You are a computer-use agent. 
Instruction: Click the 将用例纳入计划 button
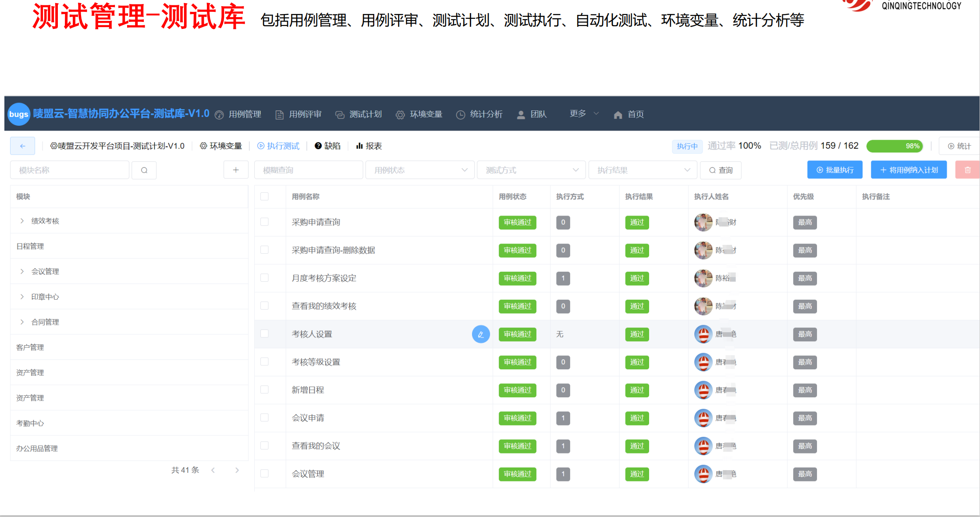pos(909,170)
